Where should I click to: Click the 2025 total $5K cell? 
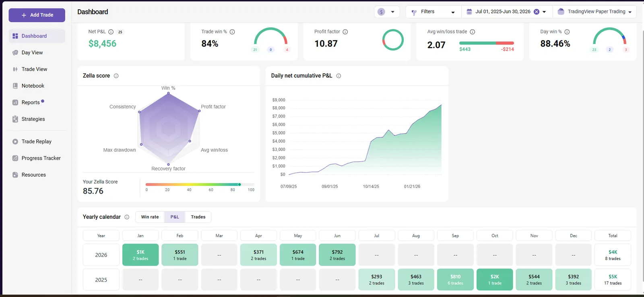[x=613, y=280]
